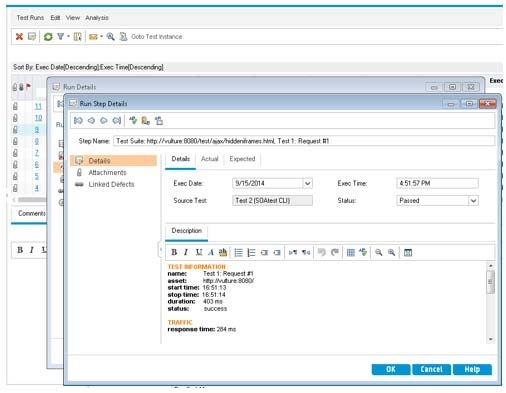Click the Step Name field
The image size is (506, 393).
click(x=304, y=141)
